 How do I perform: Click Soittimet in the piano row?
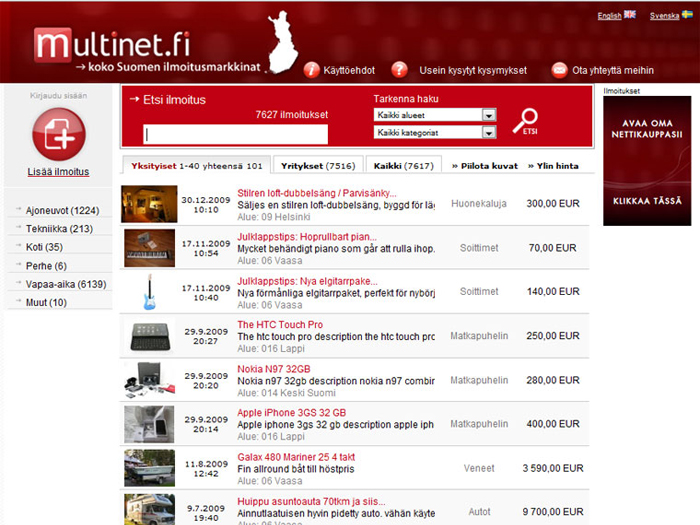[x=479, y=248]
